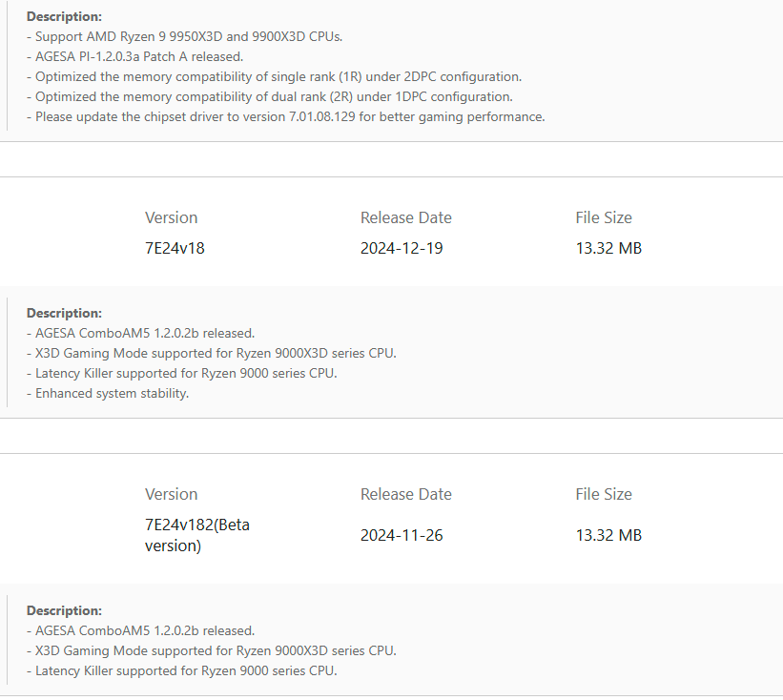
Task: Select version number 7E24v18
Action: (175, 248)
